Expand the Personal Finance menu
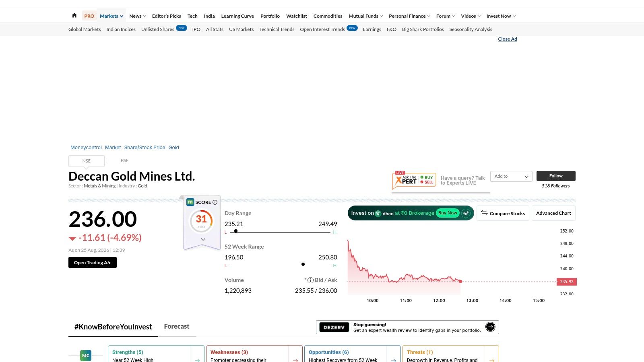 point(409,16)
